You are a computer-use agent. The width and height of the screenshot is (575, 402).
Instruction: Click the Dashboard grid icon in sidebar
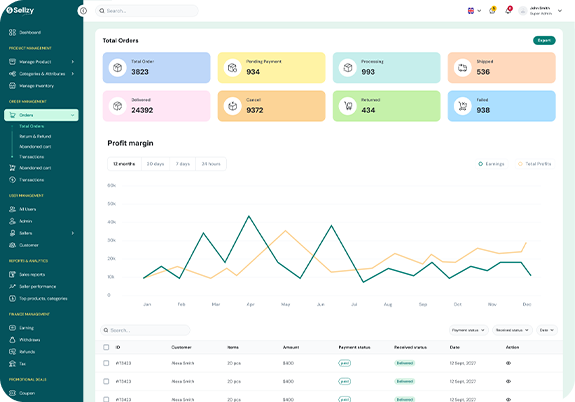tap(12, 33)
